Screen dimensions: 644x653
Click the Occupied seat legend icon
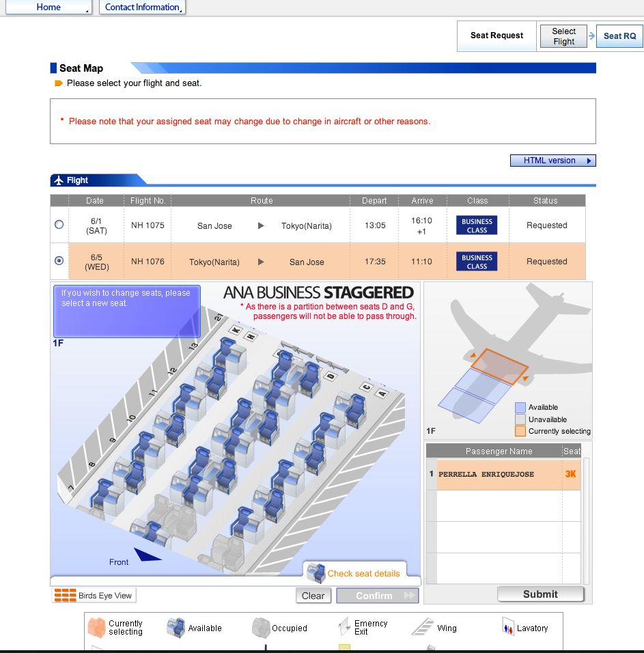[261, 628]
